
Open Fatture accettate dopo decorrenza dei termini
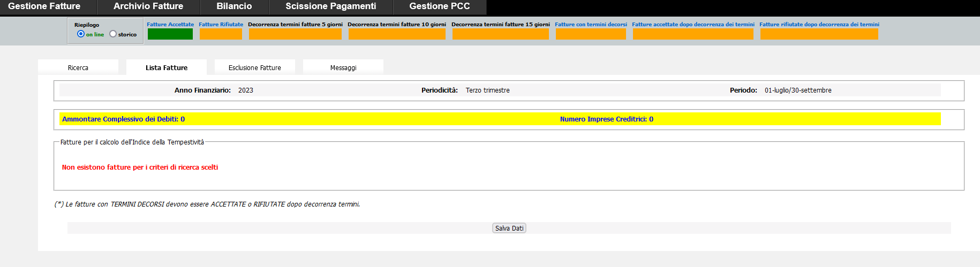coord(693,25)
